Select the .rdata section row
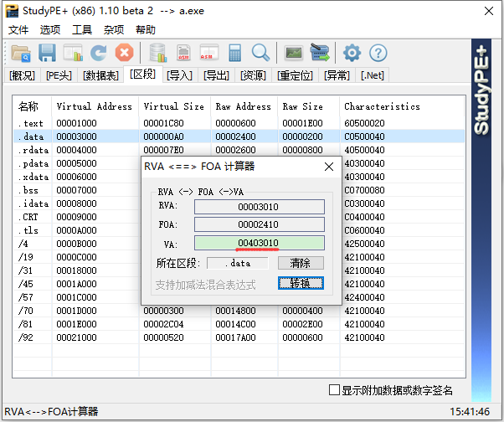Image resolution: width=504 pixels, height=422 pixels. tap(239, 150)
